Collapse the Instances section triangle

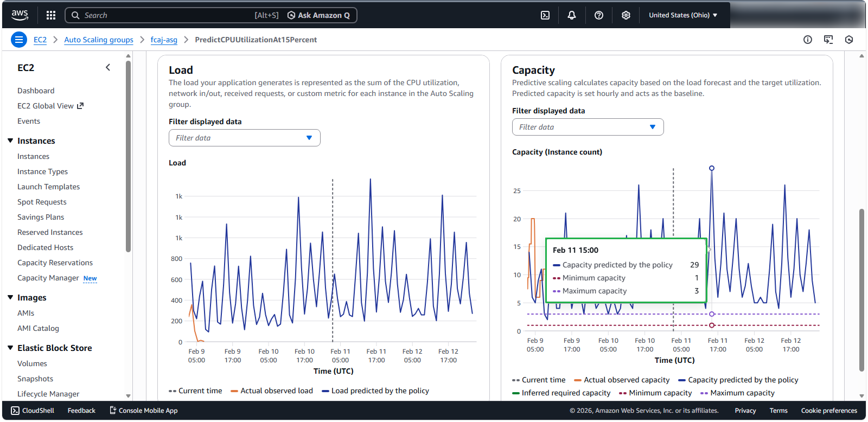10,140
